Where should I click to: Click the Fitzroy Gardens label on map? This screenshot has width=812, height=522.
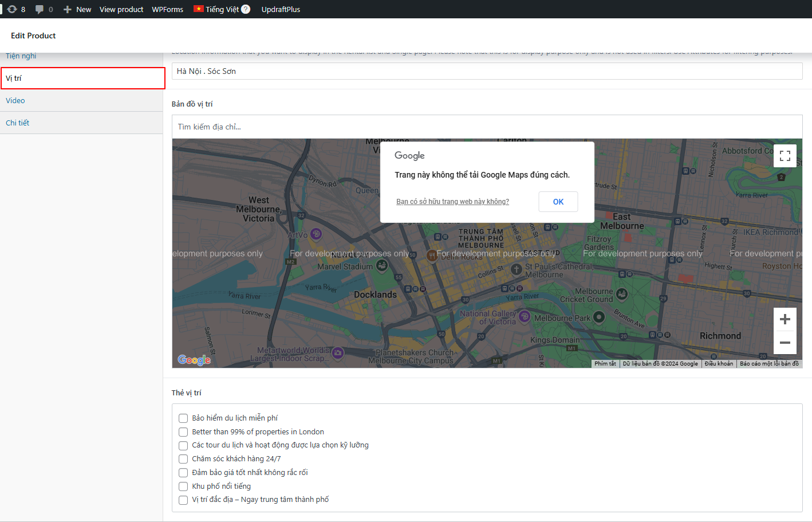[599, 243]
